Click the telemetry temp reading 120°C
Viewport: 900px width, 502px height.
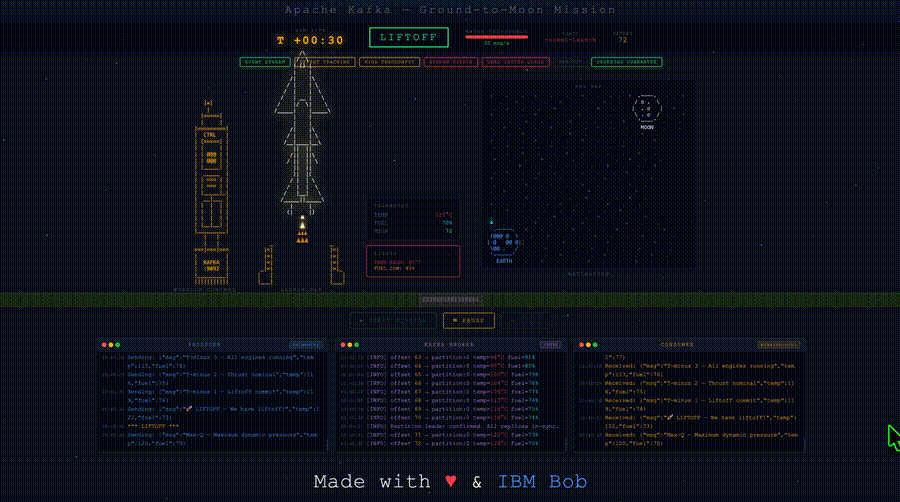click(x=444, y=215)
